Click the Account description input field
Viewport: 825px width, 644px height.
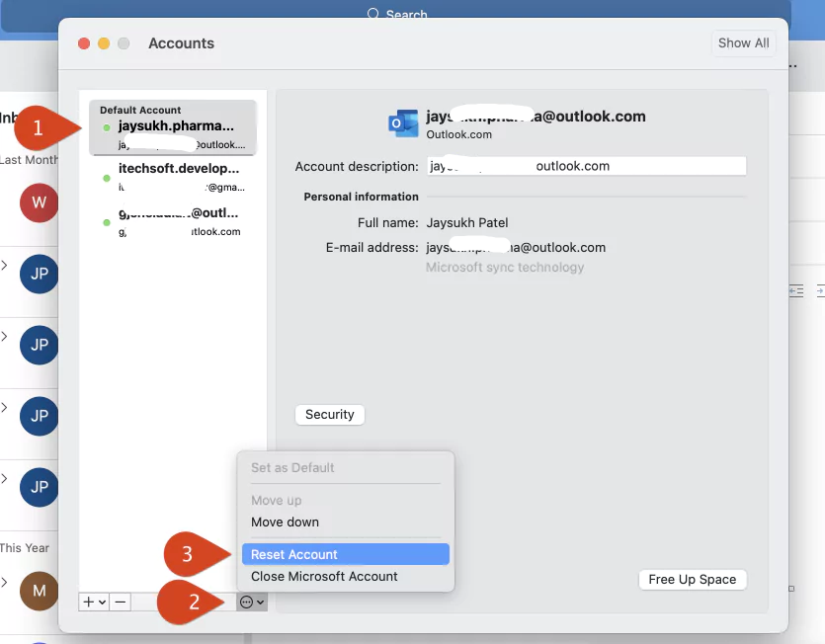click(x=586, y=166)
